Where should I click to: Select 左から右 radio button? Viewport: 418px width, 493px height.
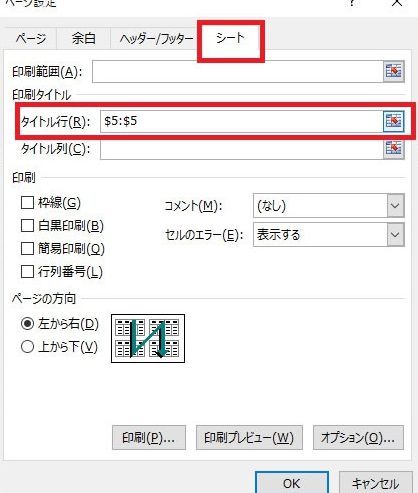27,324
